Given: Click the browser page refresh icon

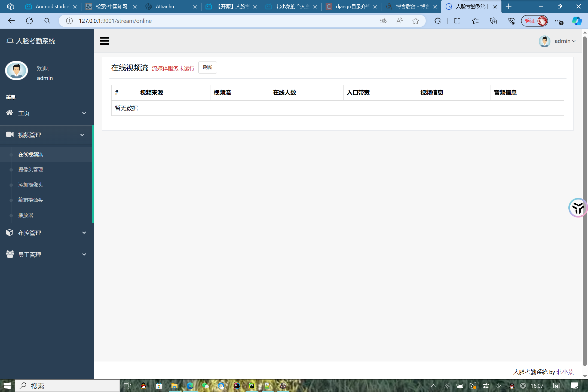Looking at the screenshot, I should 29,21.
